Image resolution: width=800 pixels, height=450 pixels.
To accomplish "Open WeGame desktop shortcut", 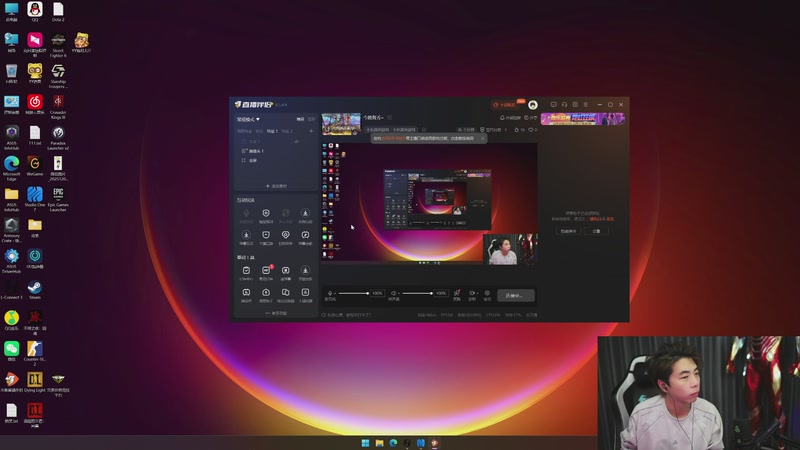I will pyautogui.click(x=35, y=166).
